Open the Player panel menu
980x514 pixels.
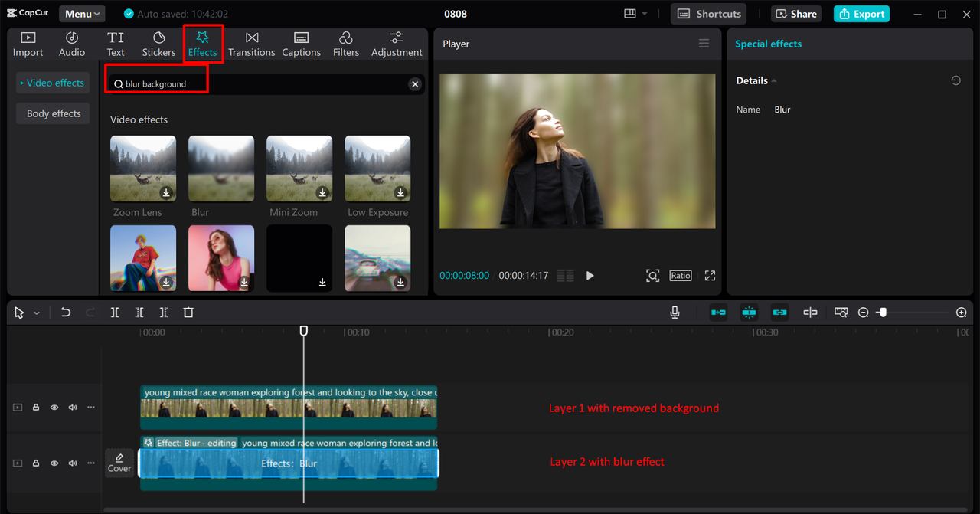tap(704, 44)
